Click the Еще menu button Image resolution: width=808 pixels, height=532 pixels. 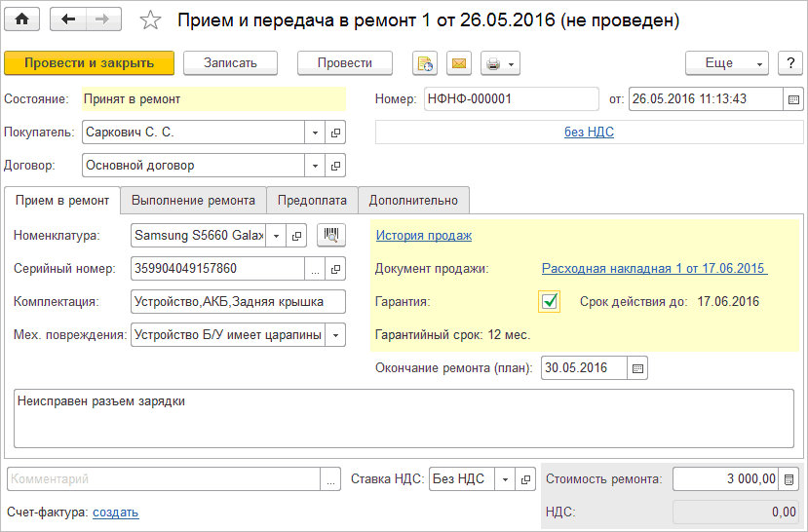click(x=726, y=63)
